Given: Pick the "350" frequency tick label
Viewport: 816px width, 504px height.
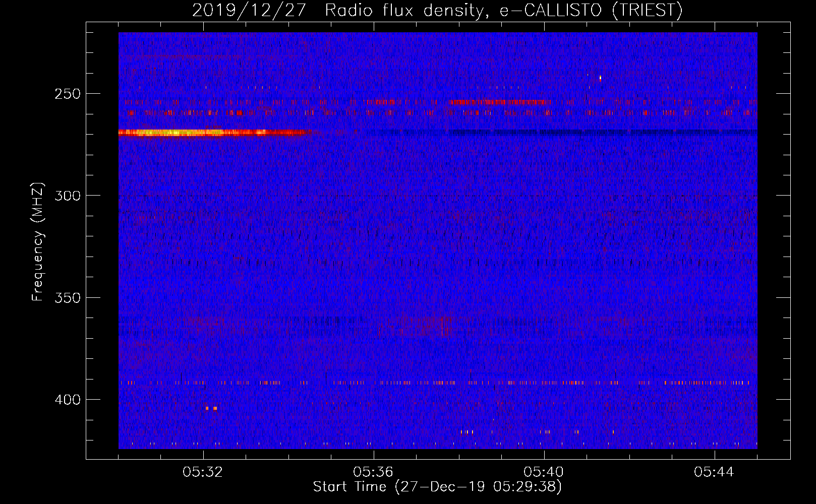Looking at the screenshot, I should tap(68, 298).
